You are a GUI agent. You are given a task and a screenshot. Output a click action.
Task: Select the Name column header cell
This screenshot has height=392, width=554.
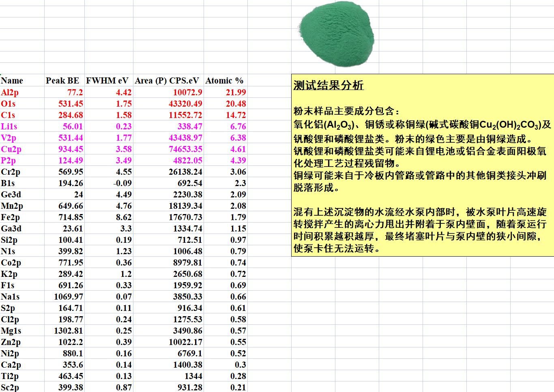tap(12, 81)
